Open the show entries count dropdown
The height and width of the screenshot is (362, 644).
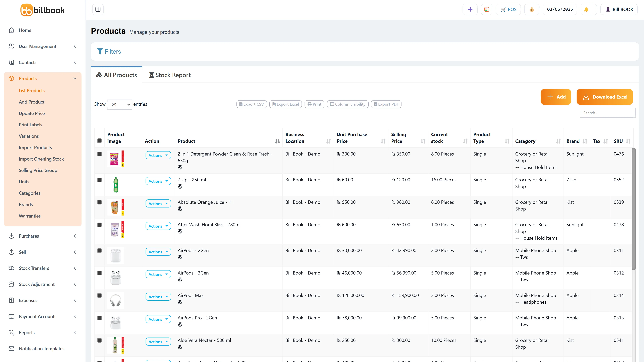(120, 105)
